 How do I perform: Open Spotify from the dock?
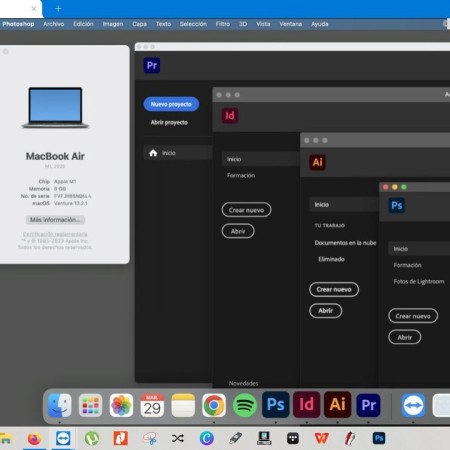pos(245,405)
